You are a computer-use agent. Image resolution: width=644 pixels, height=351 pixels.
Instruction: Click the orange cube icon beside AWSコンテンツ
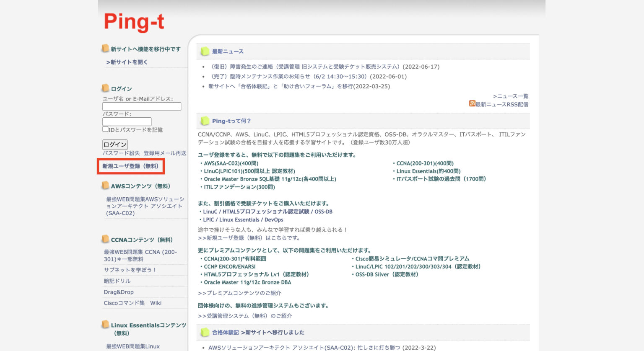[105, 186]
